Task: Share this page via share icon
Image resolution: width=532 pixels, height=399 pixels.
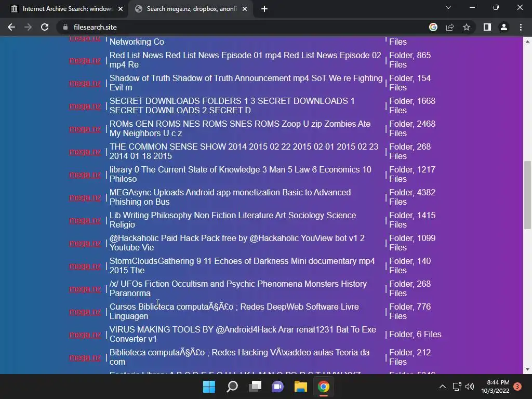Action: [450, 27]
